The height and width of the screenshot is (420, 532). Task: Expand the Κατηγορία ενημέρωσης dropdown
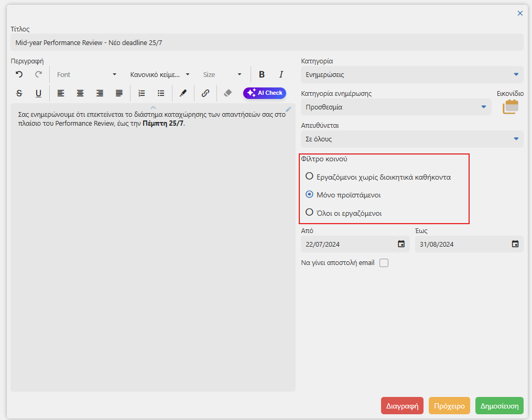pyautogui.click(x=396, y=107)
